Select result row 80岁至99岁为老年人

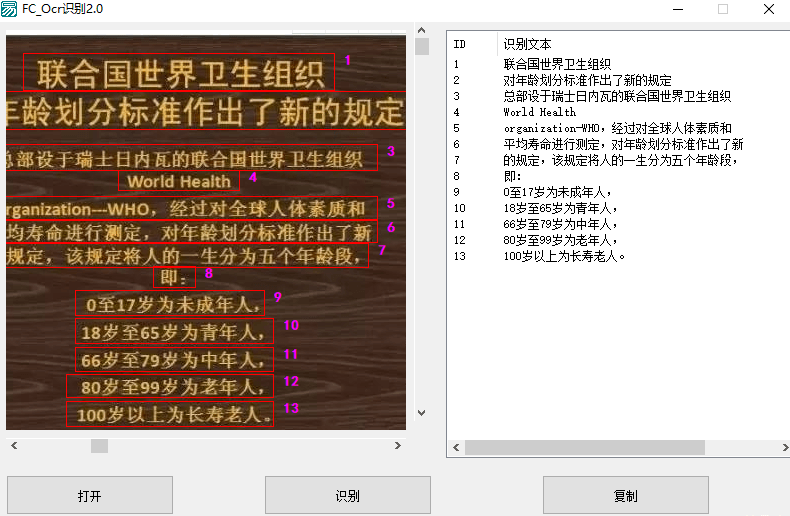click(x=619, y=240)
